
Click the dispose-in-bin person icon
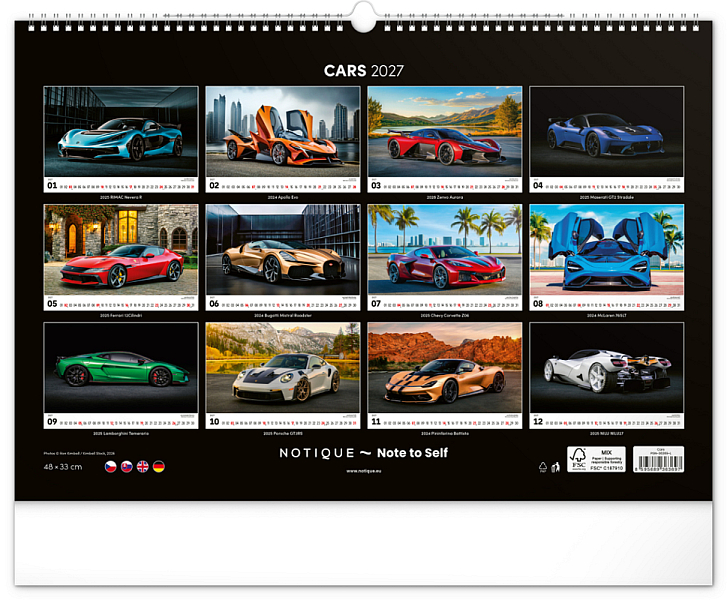(555, 467)
